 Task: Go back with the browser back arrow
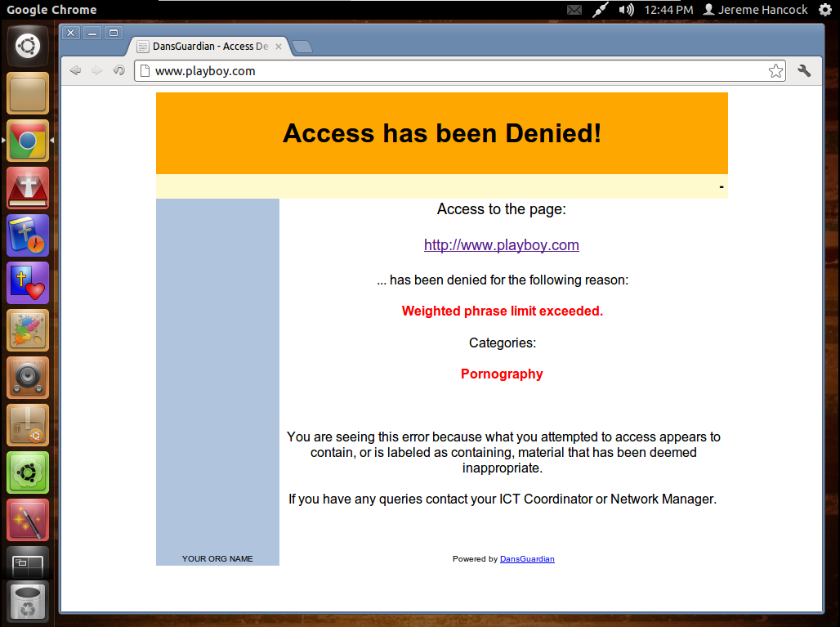click(75, 71)
